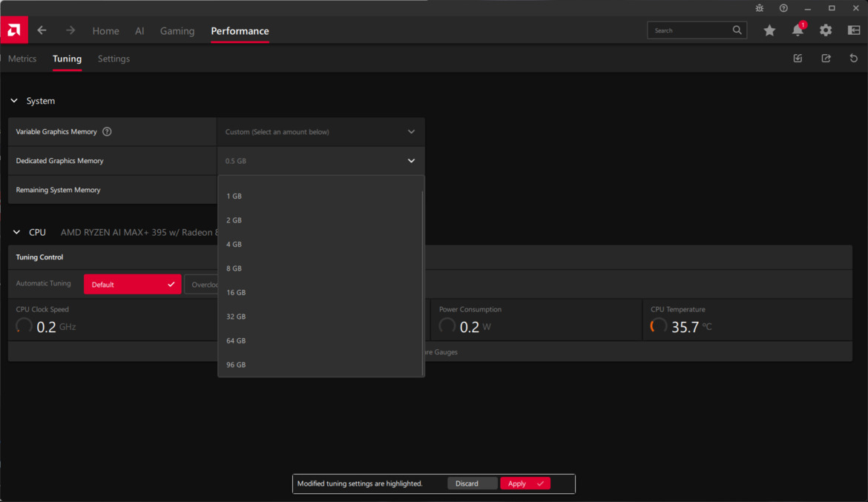Click the Power Consumption gauge
Image resolution: width=868 pixels, height=502 pixels.
[447, 326]
